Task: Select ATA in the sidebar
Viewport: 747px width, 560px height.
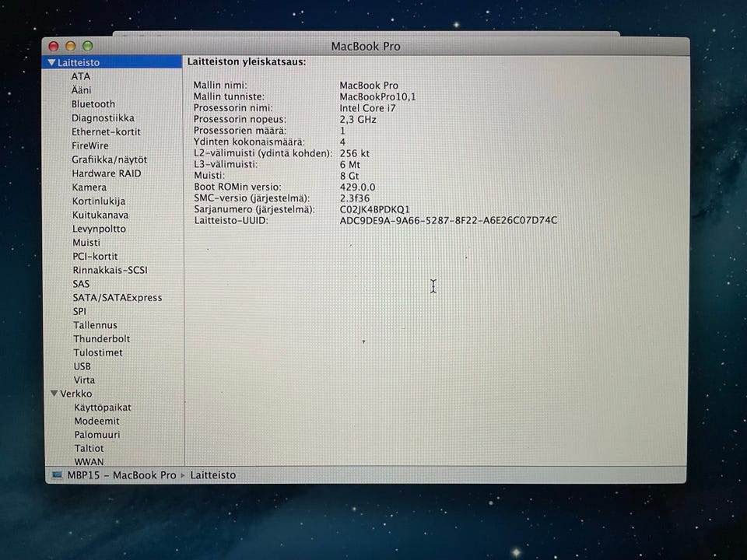Action: click(80, 76)
